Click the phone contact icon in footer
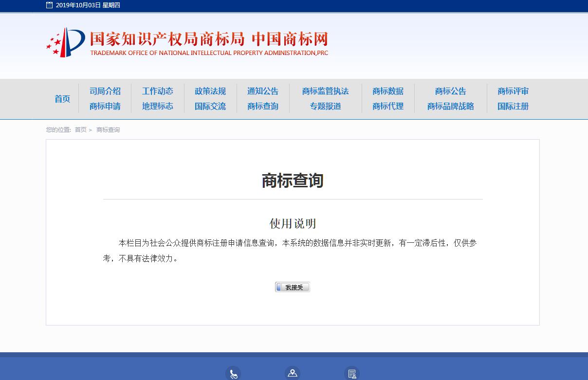Image resolution: width=588 pixels, height=380 pixels. pyautogui.click(x=233, y=374)
